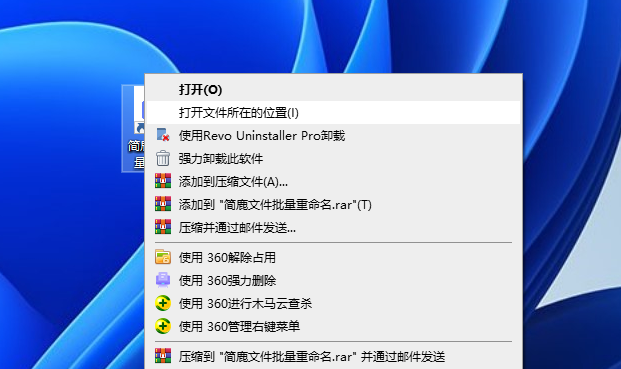Click the Revo Uninstaller icon
Viewport: 621px width, 369px height.
[x=163, y=135]
